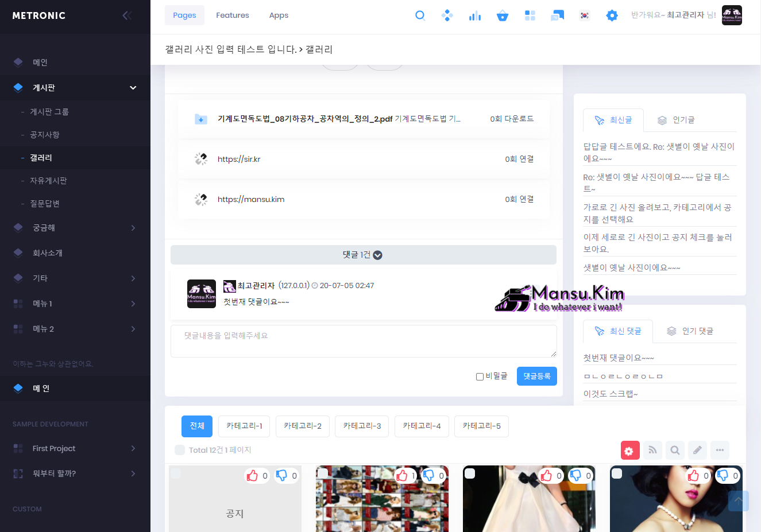Open recent post 샛별이 옛날 사진이에요~~~

click(632, 267)
